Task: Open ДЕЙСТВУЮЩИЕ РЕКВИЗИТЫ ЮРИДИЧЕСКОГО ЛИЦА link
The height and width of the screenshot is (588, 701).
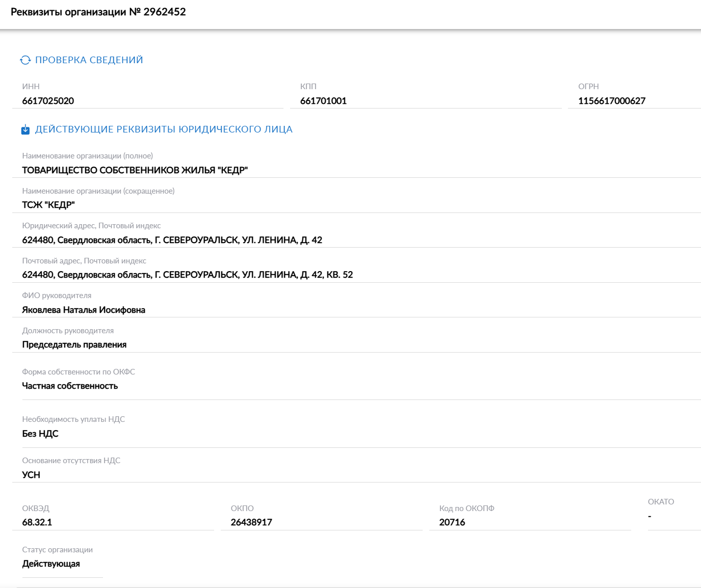Action: click(164, 129)
